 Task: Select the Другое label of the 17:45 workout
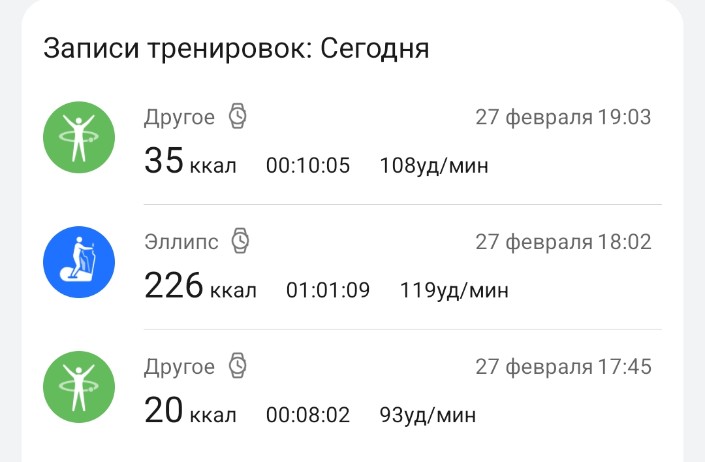(x=179, y=367)
